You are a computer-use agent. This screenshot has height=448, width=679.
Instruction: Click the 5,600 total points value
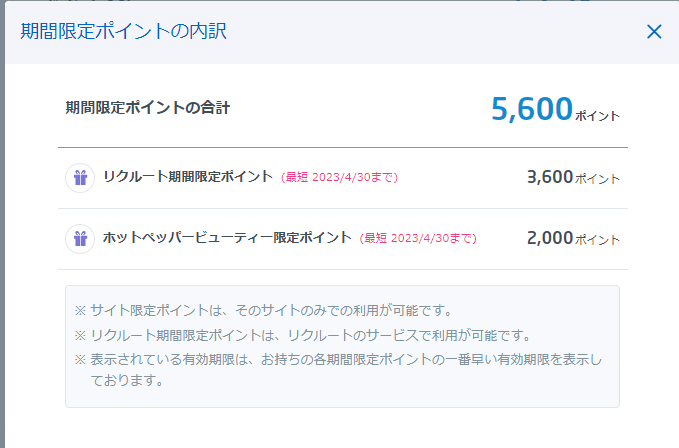(532, 109)
